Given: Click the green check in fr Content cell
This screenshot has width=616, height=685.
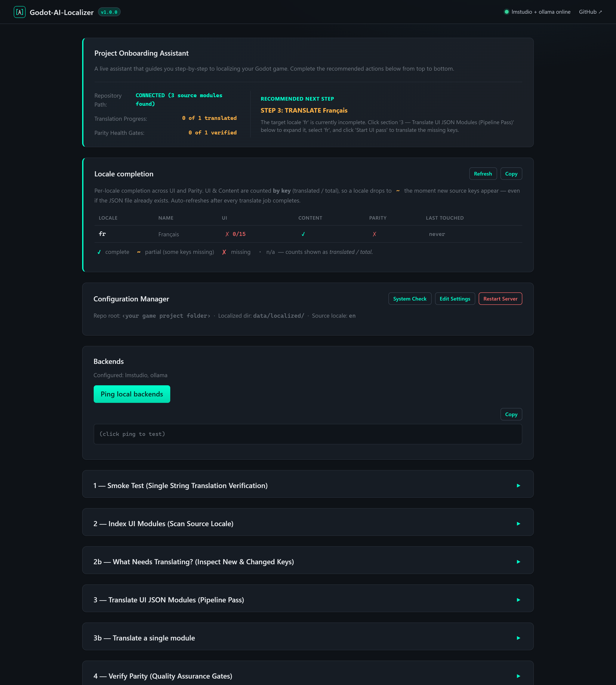Looking at the screenshot, I should (x=303, y=234).
